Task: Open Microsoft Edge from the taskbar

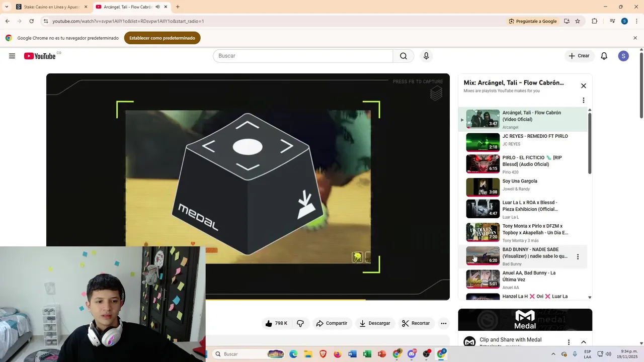Action: pyautogui.click(x=293, y=354)
